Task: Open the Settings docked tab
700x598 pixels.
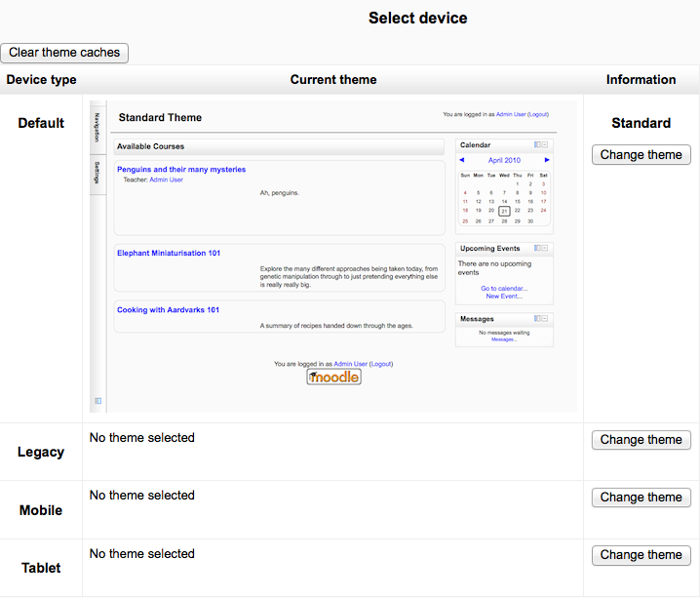Action: tap(97, 174)
